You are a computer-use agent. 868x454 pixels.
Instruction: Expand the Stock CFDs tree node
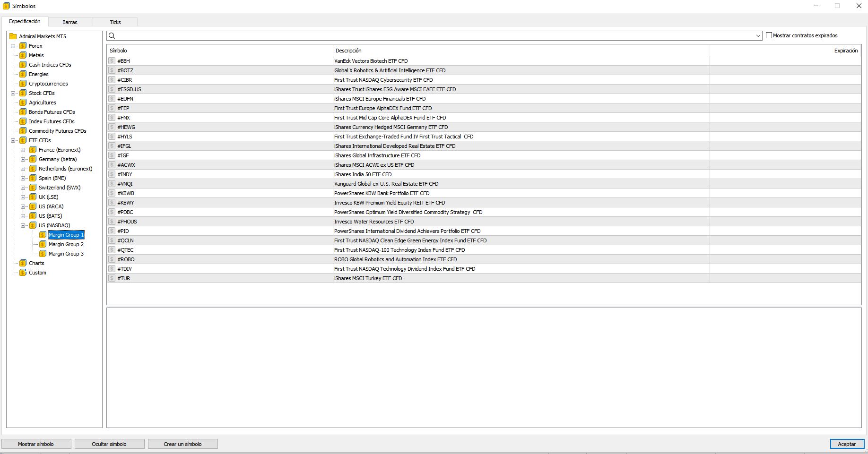pos(13,93)
